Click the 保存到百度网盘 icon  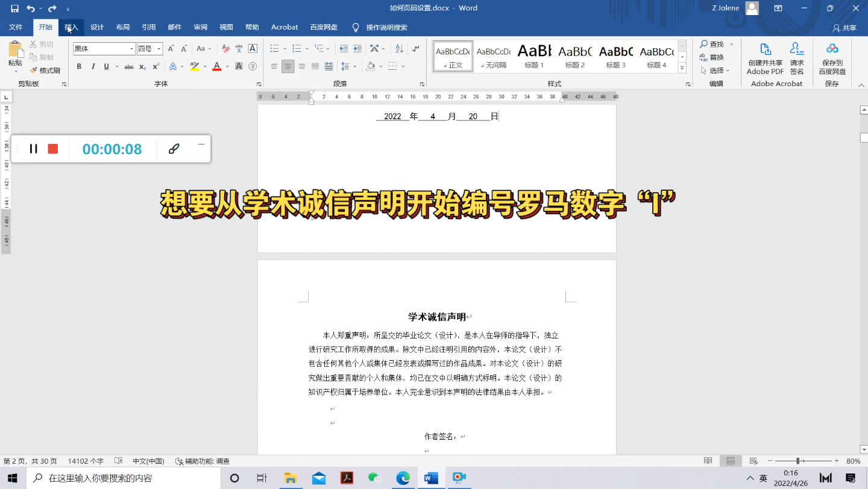point(832,57)
